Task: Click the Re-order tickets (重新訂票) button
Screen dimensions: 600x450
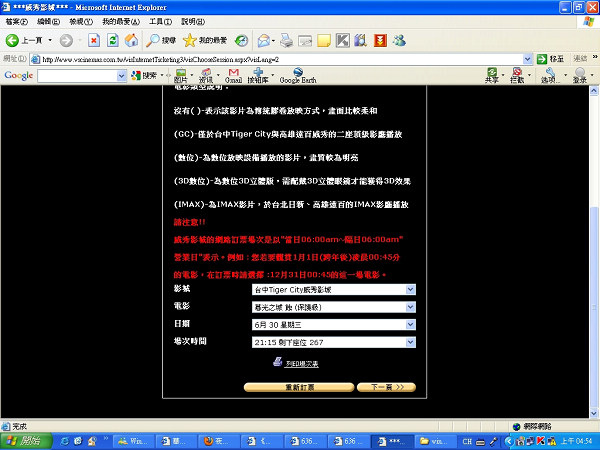Action: tap(299, 387)
